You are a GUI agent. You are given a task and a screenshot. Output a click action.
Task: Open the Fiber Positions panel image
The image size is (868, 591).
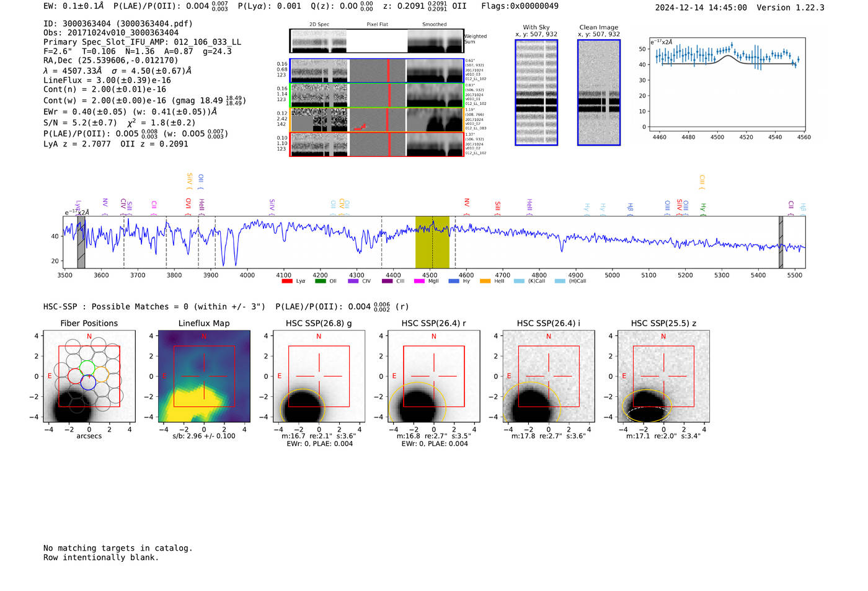pyautogui.click(x=89, y=376)
